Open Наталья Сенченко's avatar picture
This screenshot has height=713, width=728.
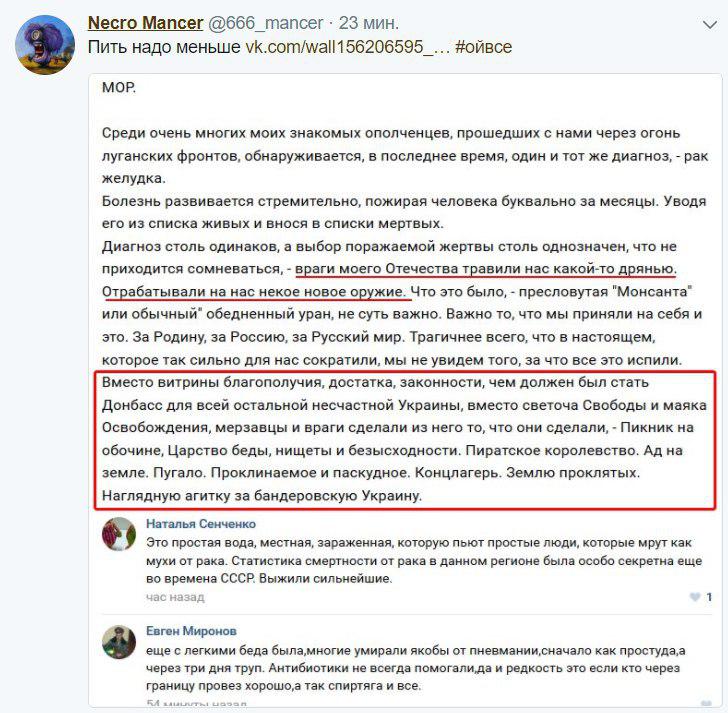[x=118, y=536]
